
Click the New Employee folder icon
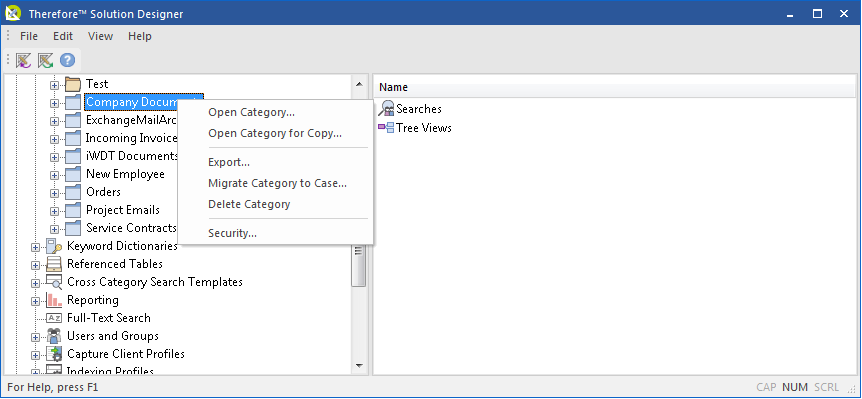(73, 174)
